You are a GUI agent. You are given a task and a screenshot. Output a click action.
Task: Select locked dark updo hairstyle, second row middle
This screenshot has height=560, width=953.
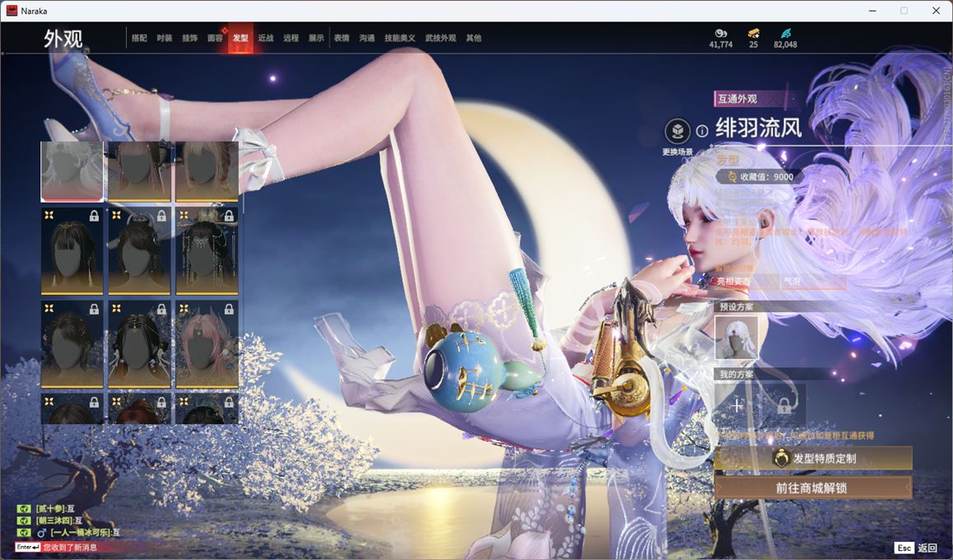click(139, 251)
